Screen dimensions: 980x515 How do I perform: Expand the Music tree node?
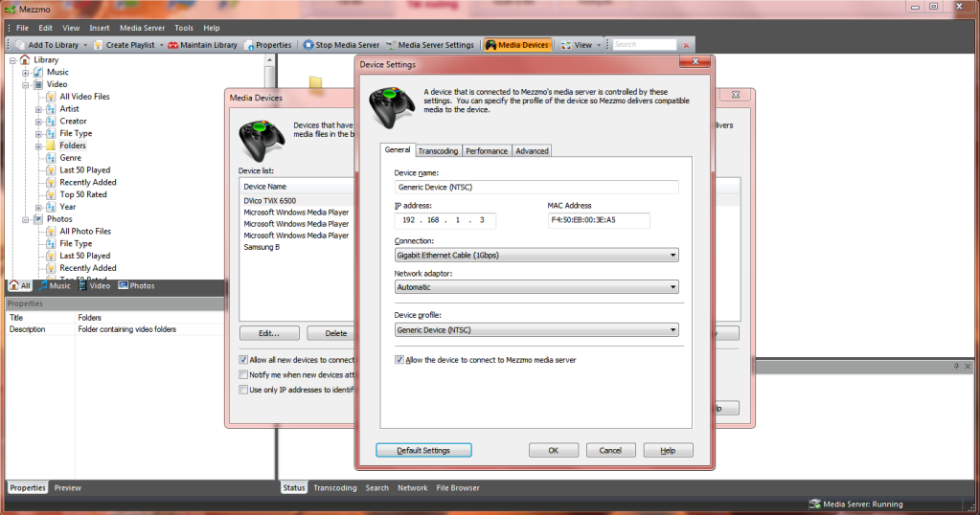tap(26, 73)
